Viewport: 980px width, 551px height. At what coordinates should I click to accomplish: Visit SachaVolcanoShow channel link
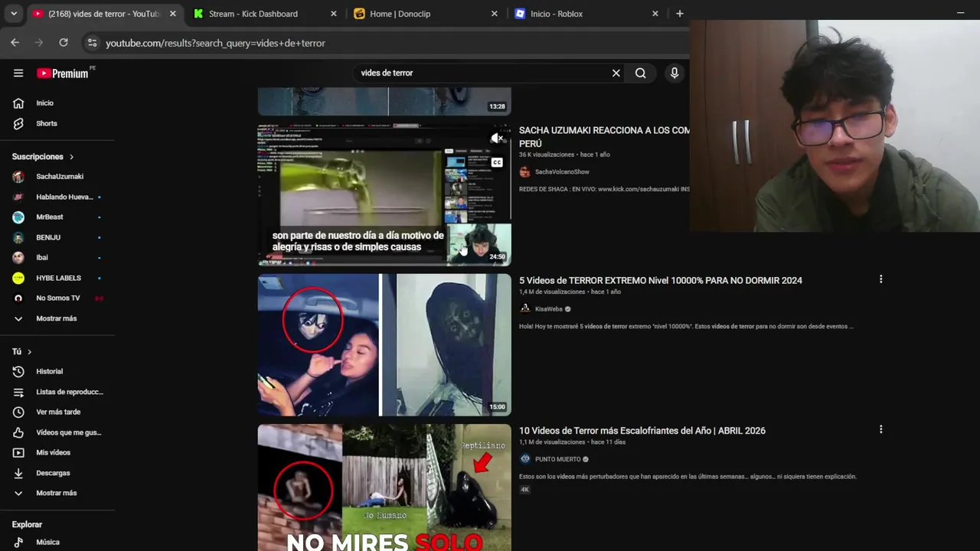click(x=562, y=172)
